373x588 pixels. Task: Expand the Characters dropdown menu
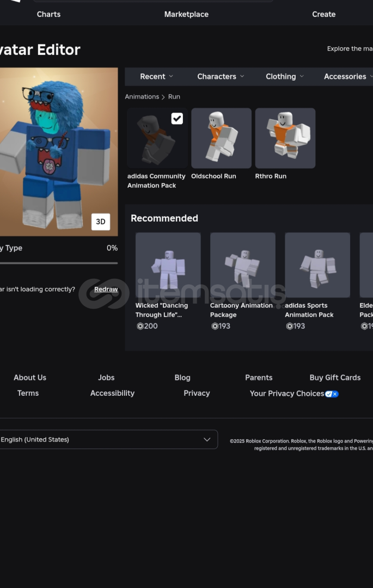click(221, 77)
